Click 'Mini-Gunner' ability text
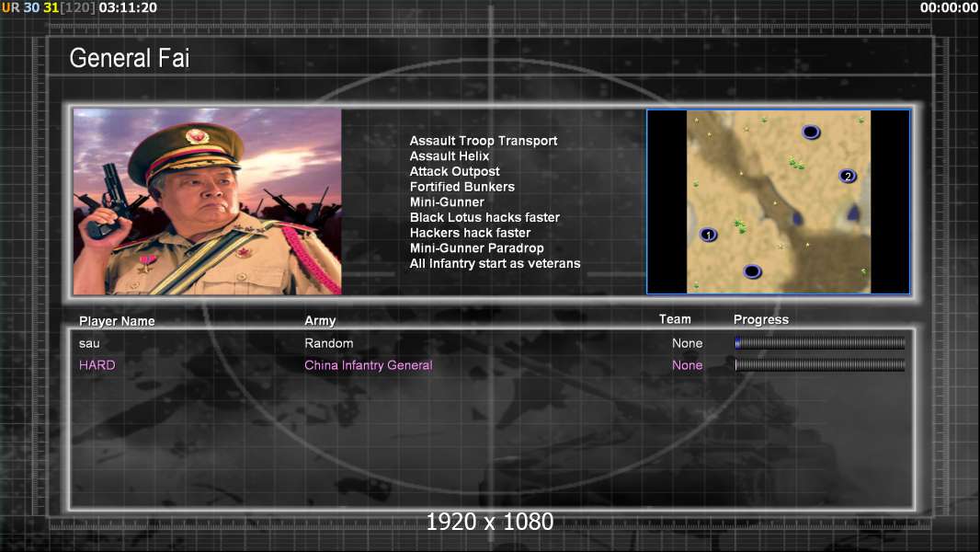980x552 pixels. 447,201
